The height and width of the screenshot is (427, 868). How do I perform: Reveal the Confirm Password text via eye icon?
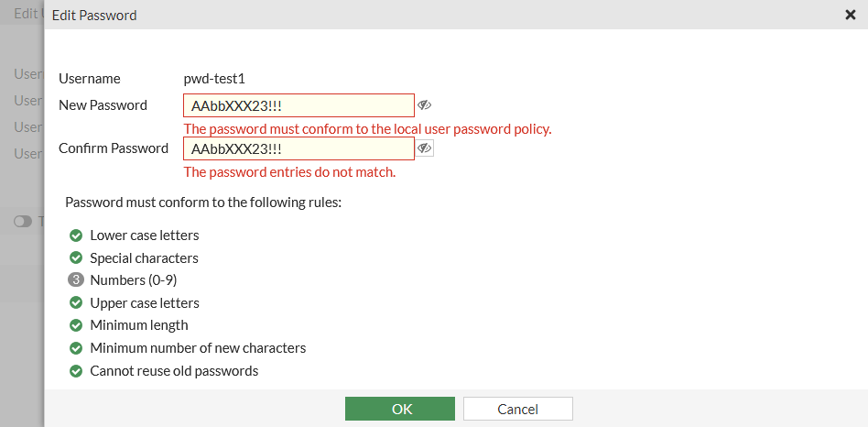[425, 148]
